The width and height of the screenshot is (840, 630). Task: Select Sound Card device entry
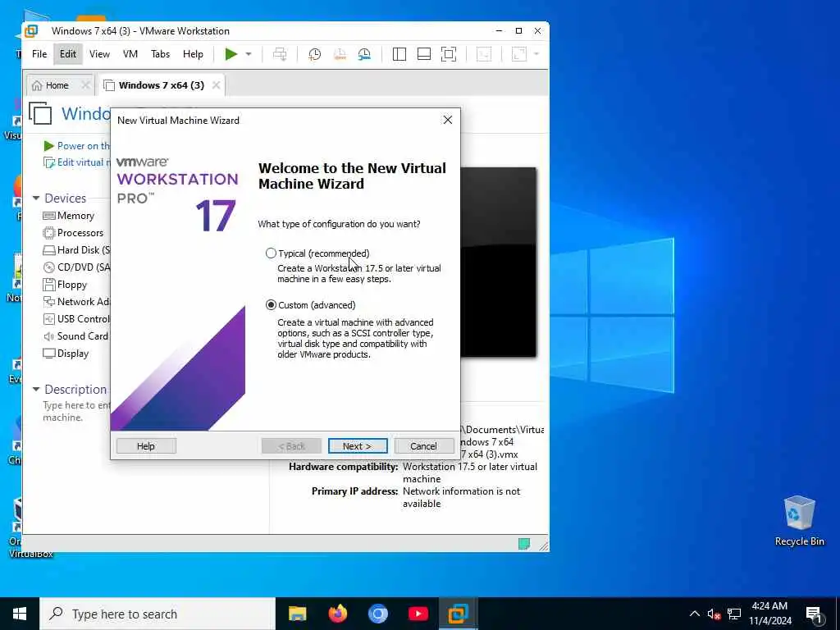75,336
